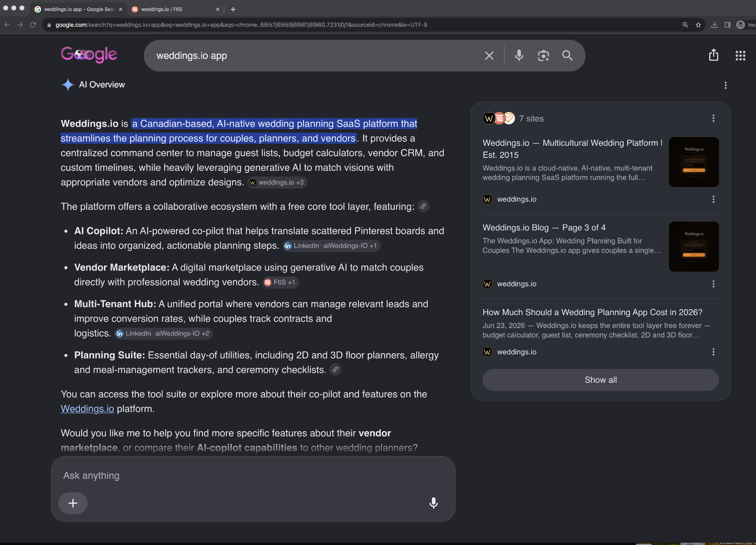756x545 pixels.
Task: Focus the 'Ask anything' input field
Action: pyautogui.click(x=253, y=476)
